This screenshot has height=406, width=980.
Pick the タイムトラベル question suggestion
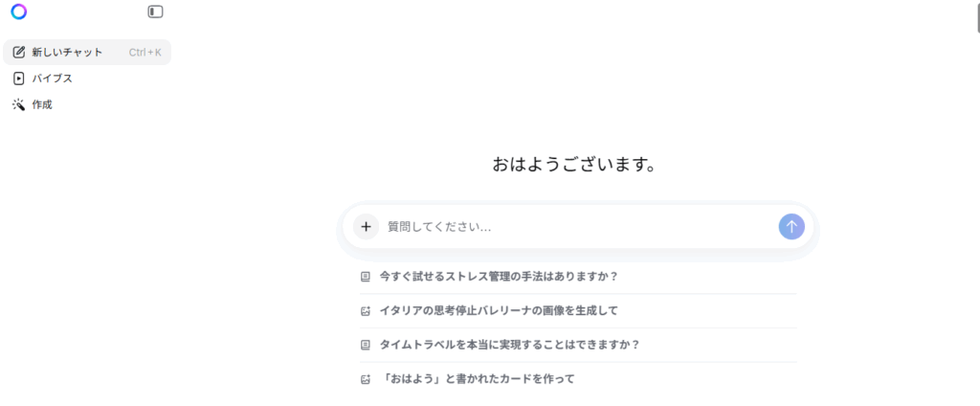pos(509,345)
